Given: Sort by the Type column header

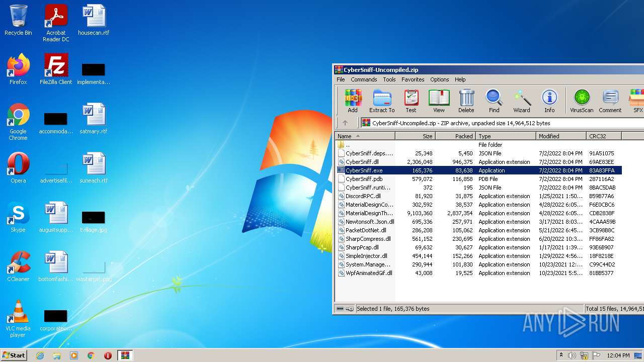Looking at the screenshot, I should click(506, 136).
